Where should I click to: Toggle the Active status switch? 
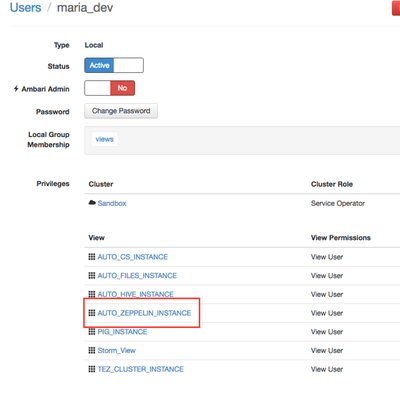click(x=114, y=65)
